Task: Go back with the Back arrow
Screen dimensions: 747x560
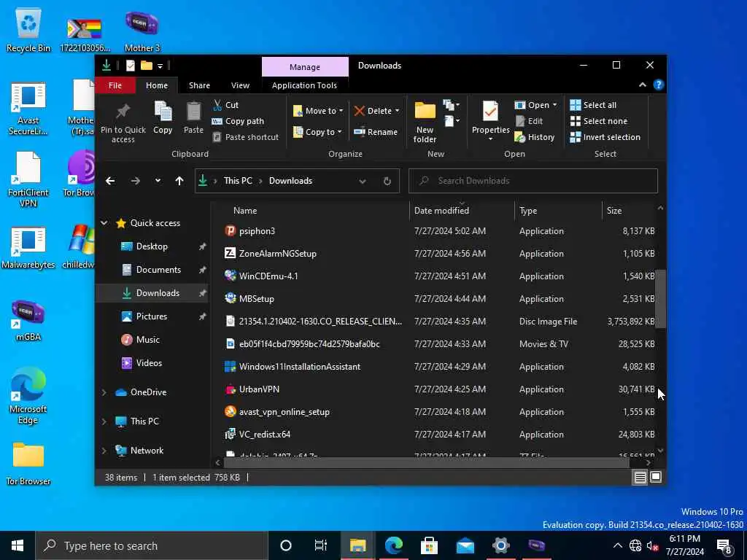Action: click(x=110, y=181)
